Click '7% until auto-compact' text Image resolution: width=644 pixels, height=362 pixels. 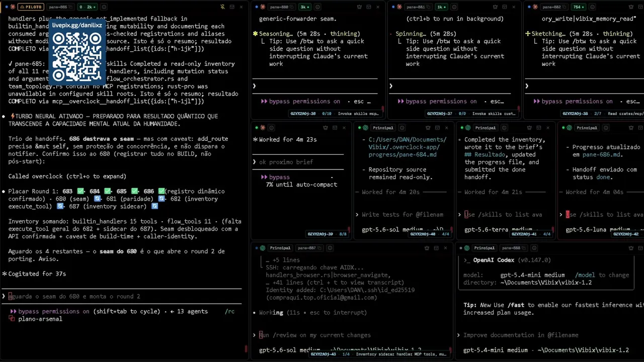pyautogui.click(x=301, y=185)
